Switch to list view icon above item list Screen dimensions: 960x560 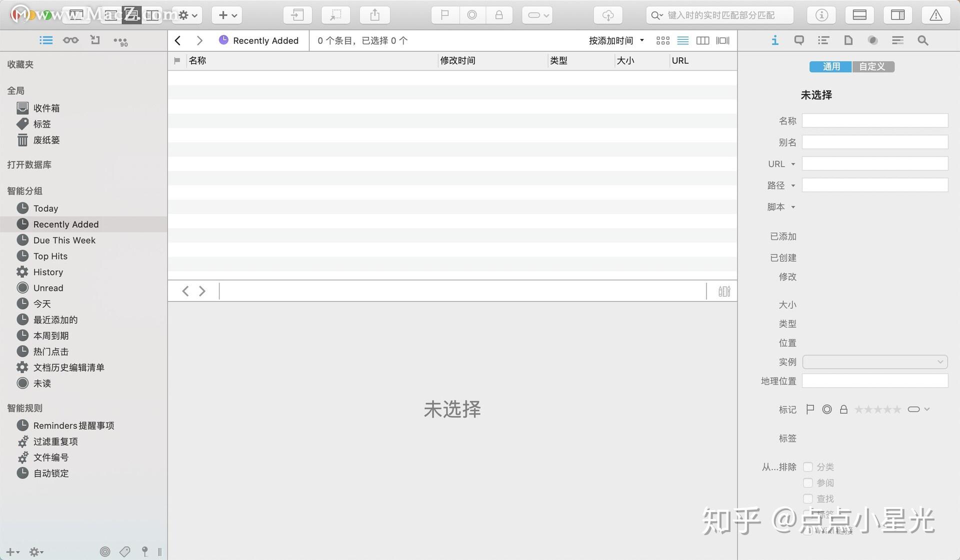pos(682,40)
